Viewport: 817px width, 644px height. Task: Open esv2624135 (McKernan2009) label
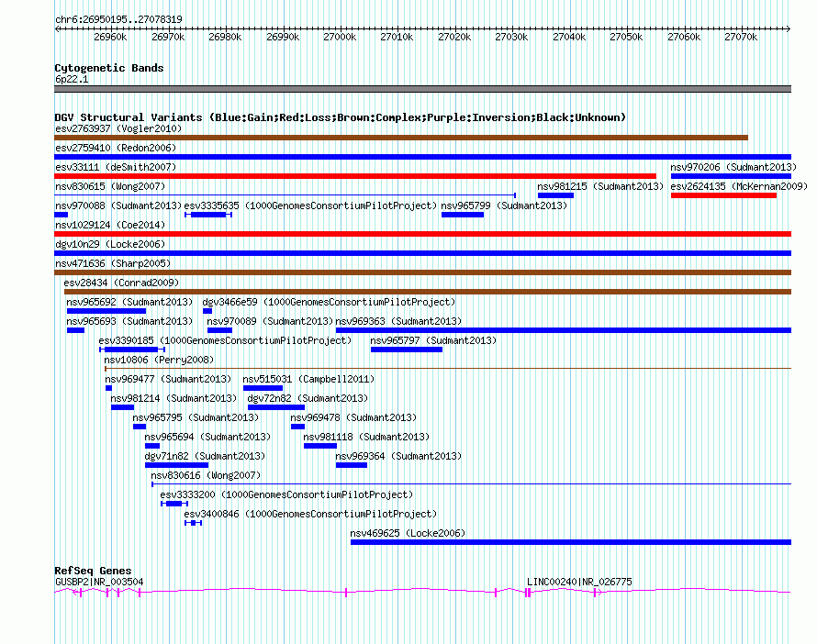pyautogui.click(x=739, y=186)
